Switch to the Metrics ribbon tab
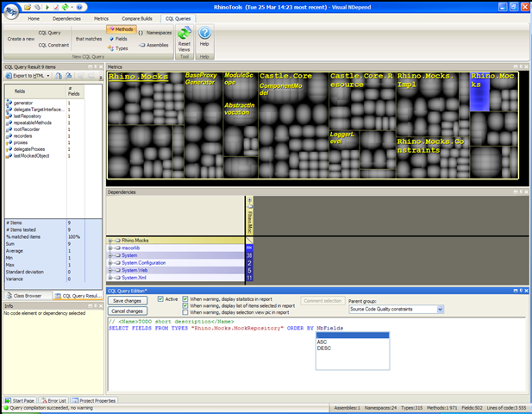The height and width of the screenshot is (414, 532). pyautogui.click(x=101, y=19)
